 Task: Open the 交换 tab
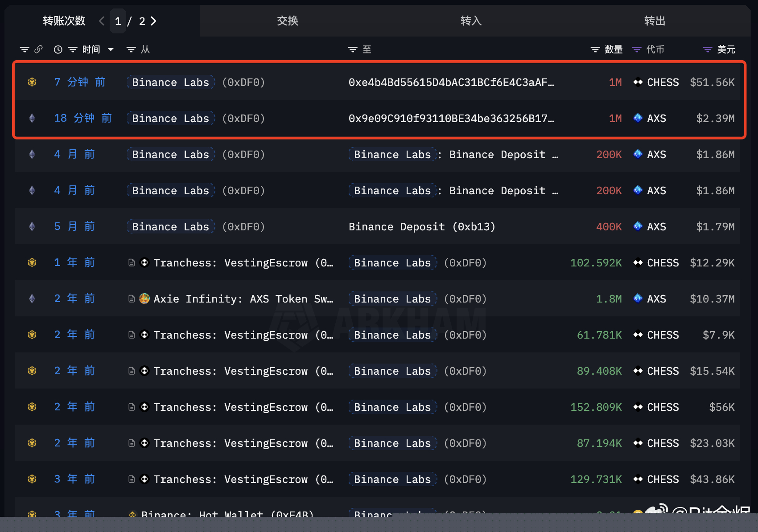click(288, 21)
